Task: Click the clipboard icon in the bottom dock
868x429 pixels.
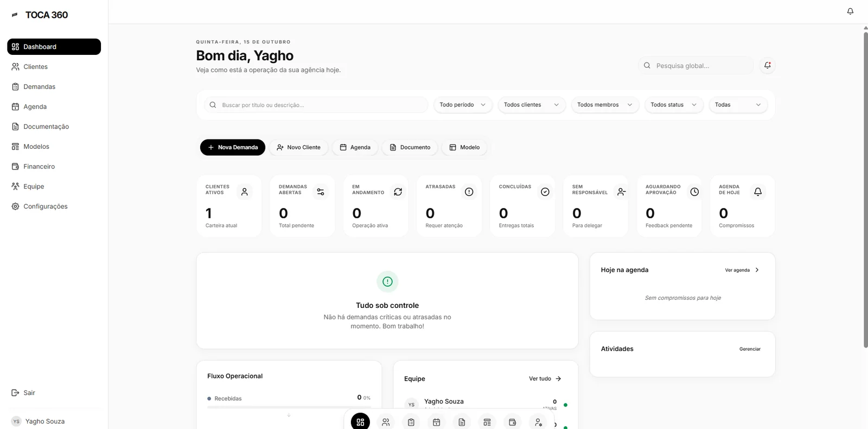Action: point(411,422)
